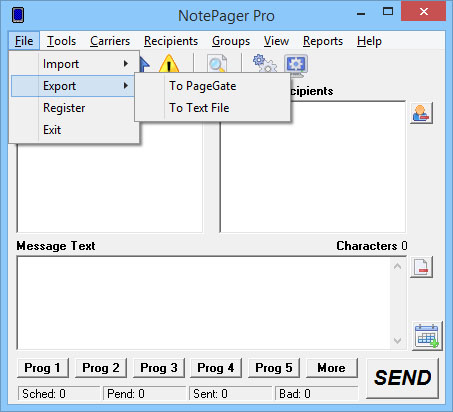Click the Prog 5 button

(274, 368)
